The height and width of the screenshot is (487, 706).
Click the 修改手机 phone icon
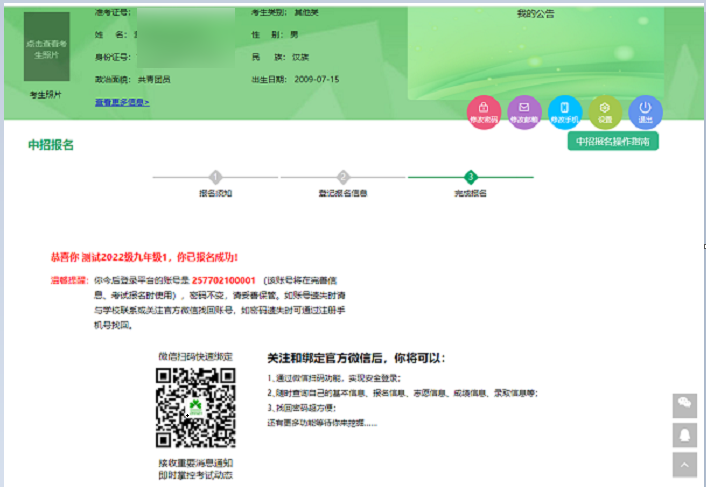(x=565, y=110)
